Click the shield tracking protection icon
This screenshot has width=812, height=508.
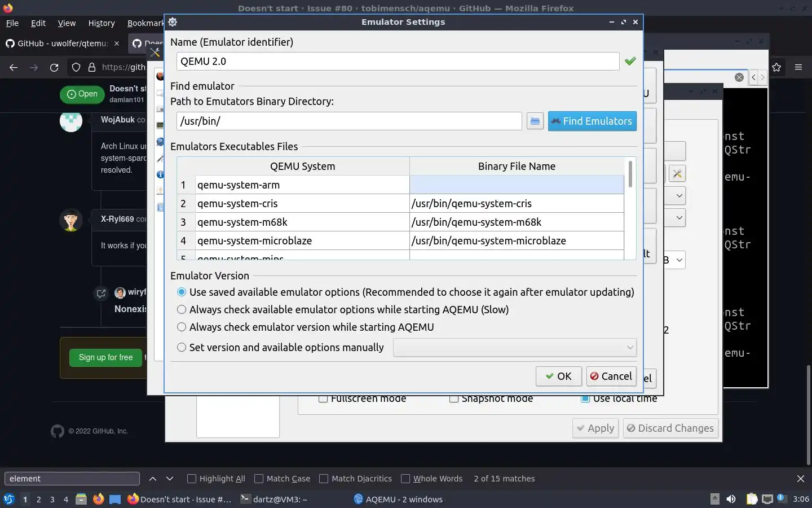point(76,67)
